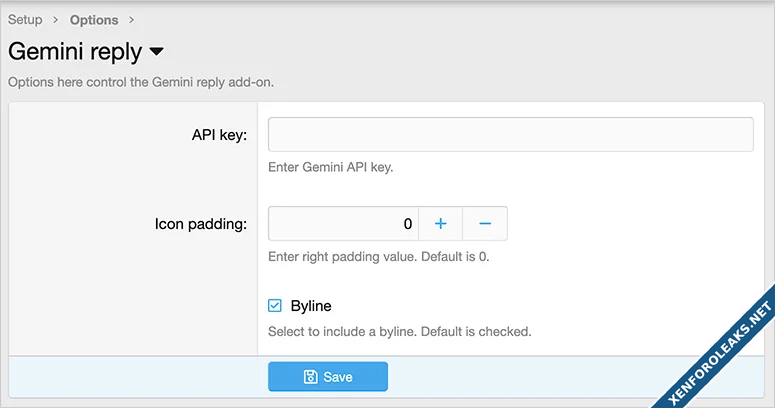Uncheck the Byline checkbox

point(276,306)
